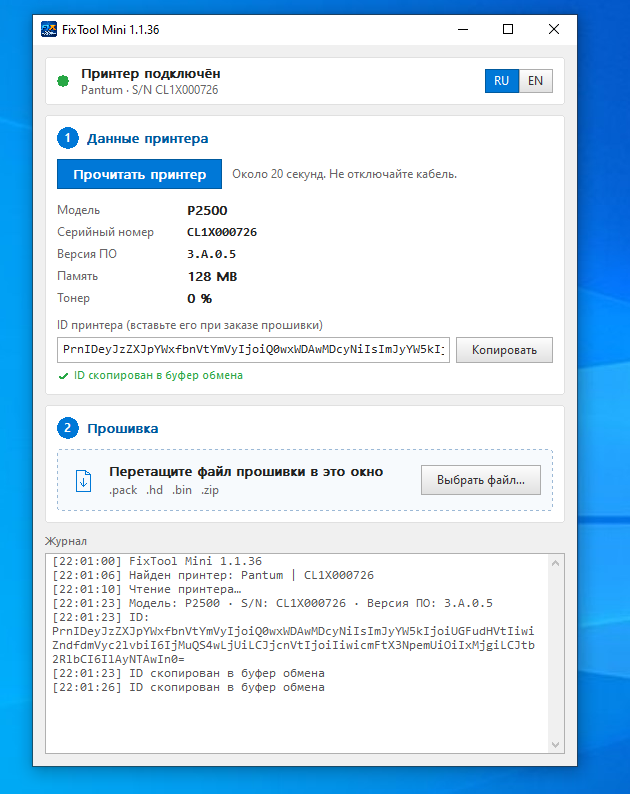This screenshot has height=794, width=630.
Task: Click log line "Чтение принтера…"
Action: (147, 589)
